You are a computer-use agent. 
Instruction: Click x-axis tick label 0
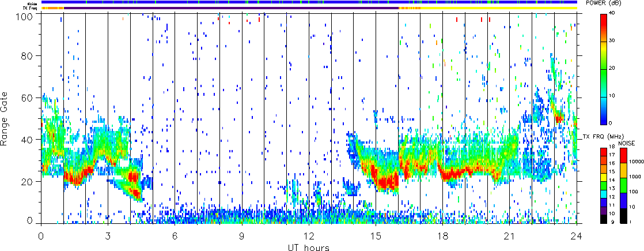coord(41,237)
